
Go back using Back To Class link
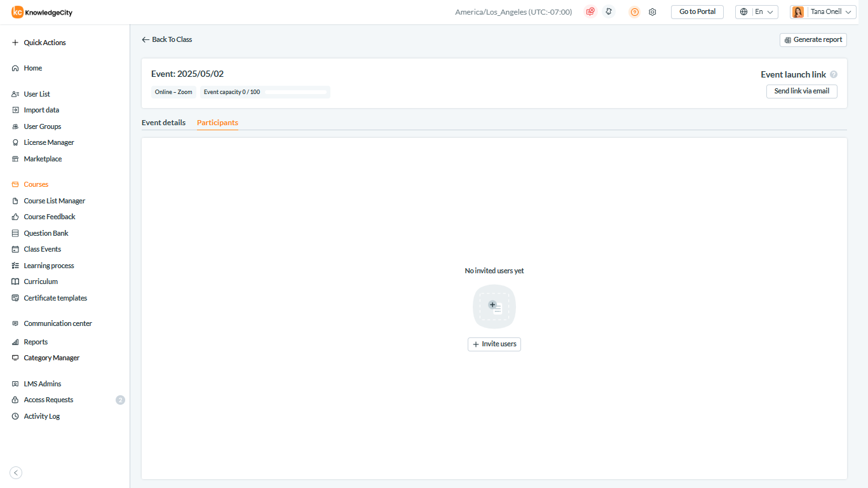click(x=166, y=39)
